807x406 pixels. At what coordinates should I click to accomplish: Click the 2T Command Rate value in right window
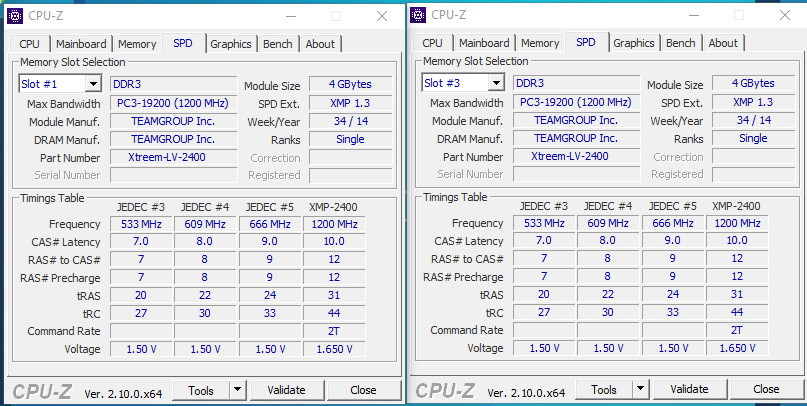738,330
